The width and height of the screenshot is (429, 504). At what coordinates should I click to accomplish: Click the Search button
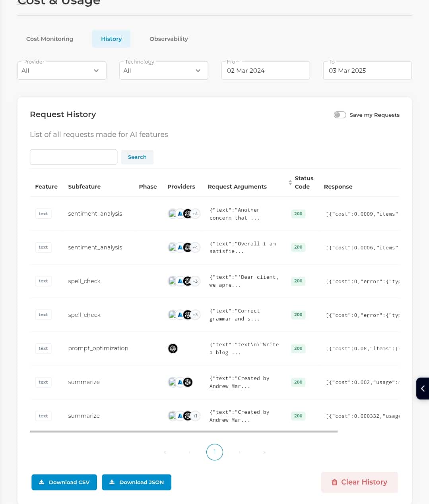tap(137, 157)
